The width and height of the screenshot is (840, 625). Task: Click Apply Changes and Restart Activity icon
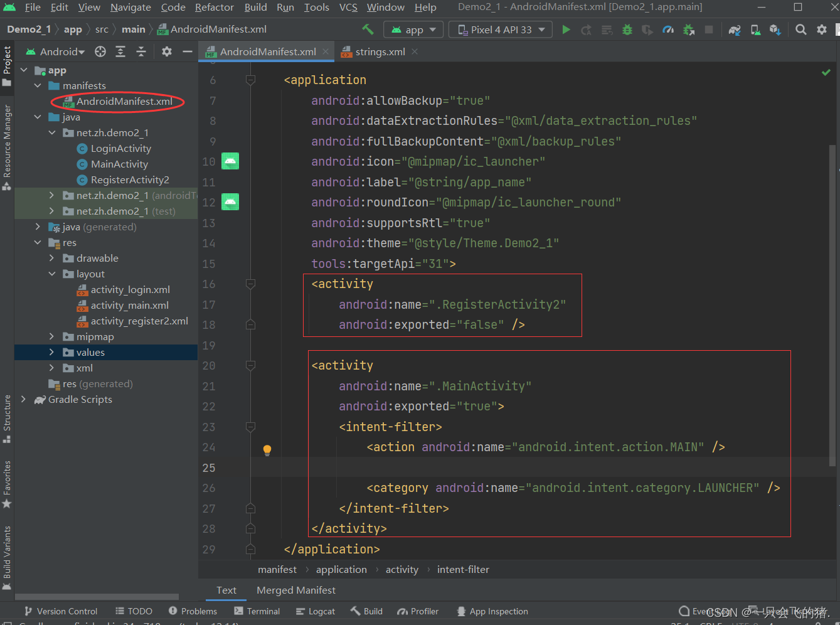[x=586, y=29]
